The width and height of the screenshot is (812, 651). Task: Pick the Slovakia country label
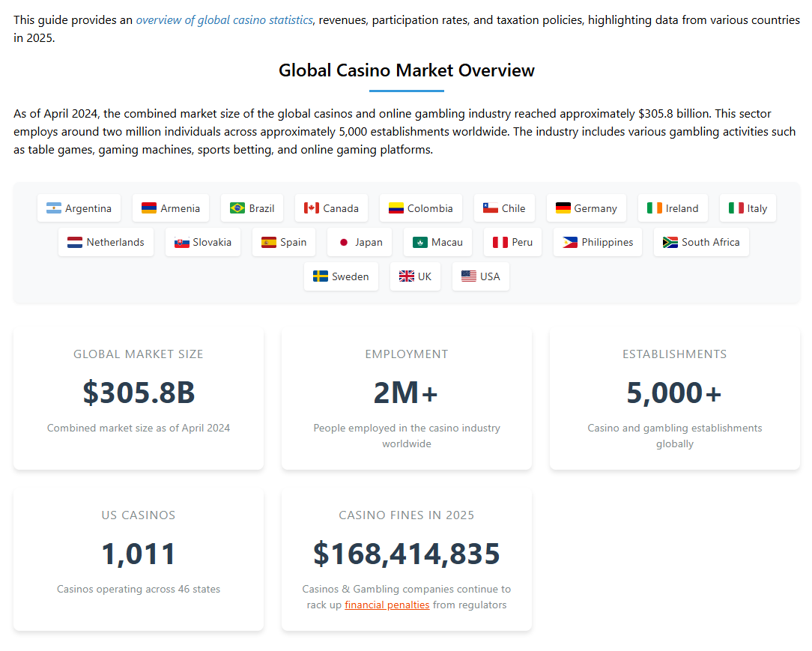coord(212,243)
